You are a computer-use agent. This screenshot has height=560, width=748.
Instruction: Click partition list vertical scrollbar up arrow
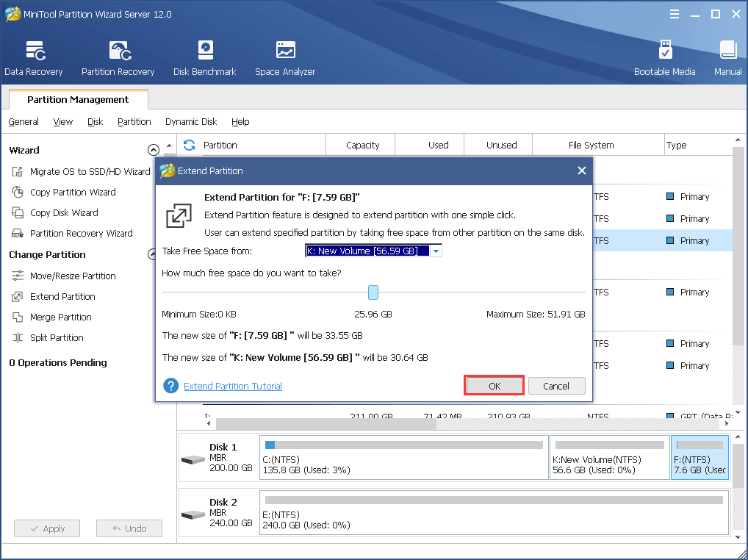738,140
